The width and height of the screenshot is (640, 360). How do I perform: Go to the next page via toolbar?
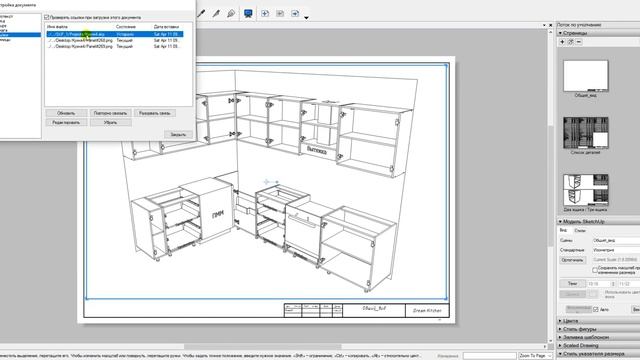(x=295, y=13)
